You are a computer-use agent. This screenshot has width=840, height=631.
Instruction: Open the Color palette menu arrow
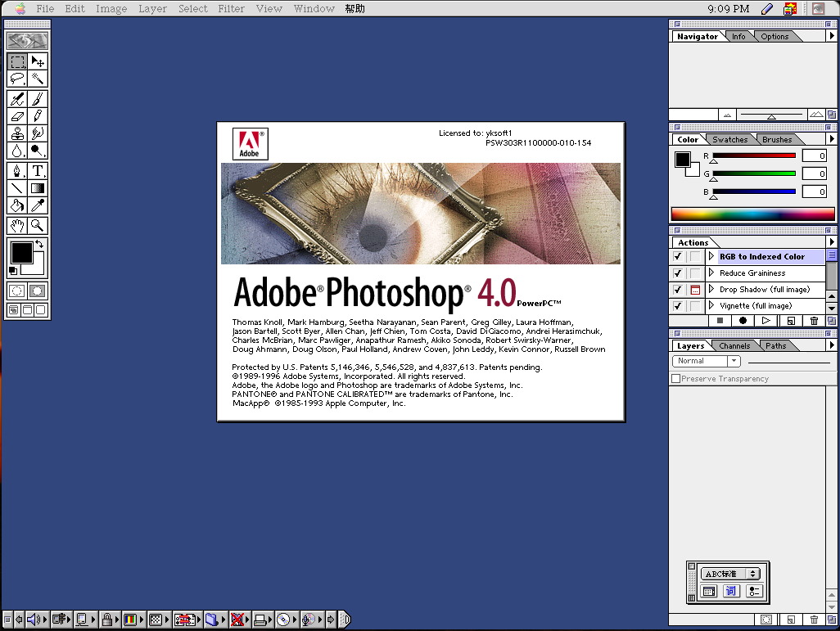pos(832,139)
